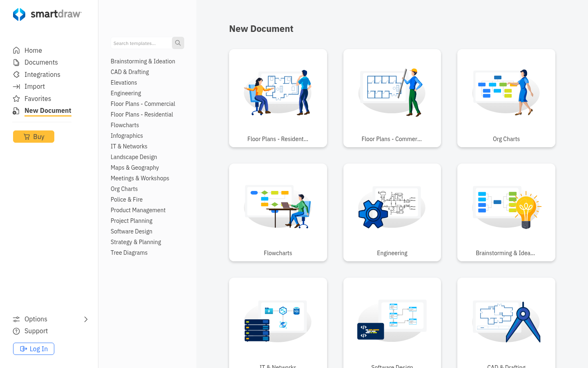Select Tree Diagrams category
This screenshot has width=588, height=368.
coord(129,253)
